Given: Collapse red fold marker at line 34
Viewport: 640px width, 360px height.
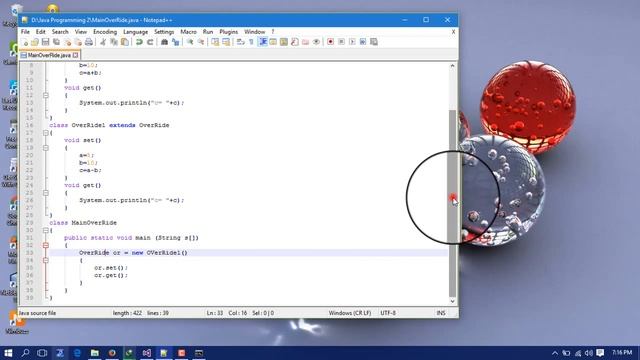Looking at the screenshot, I should click(x=46, y=260).
